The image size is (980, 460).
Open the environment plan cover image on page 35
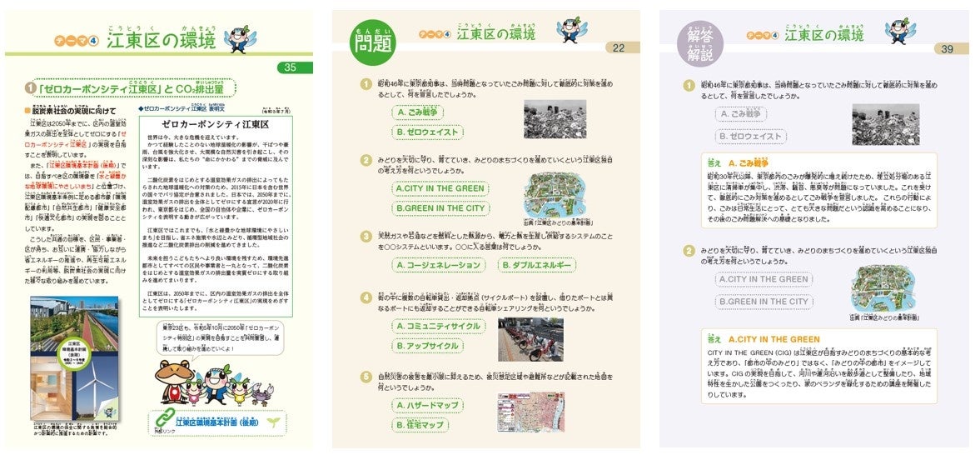point(74,358)
